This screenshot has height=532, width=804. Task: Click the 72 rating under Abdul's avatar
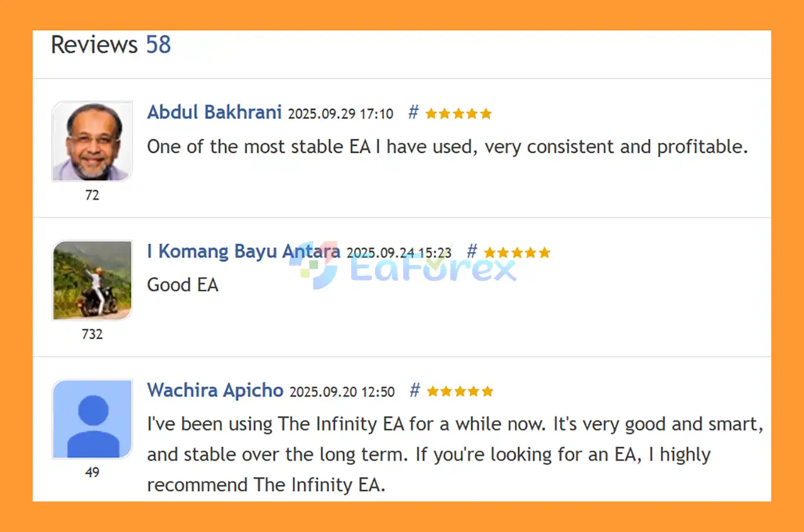(x=92, y=195)
